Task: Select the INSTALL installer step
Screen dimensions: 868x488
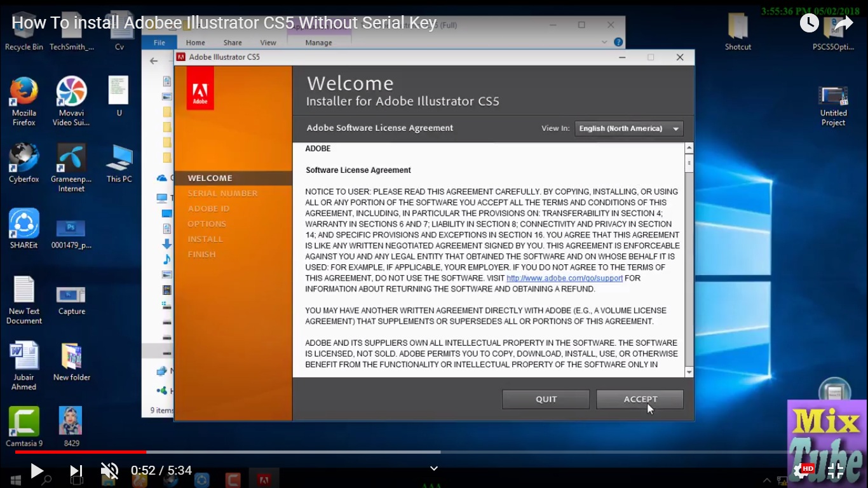Action: tap(205, 239)
